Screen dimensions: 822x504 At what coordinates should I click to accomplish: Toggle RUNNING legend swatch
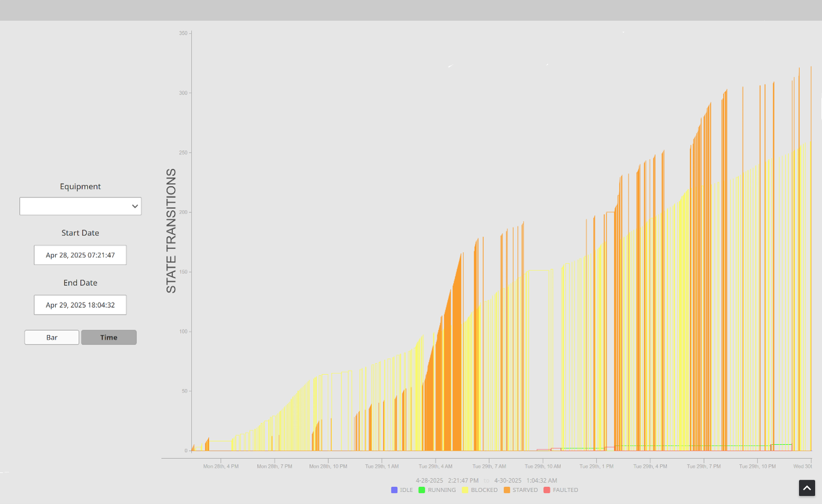[422, 490]
